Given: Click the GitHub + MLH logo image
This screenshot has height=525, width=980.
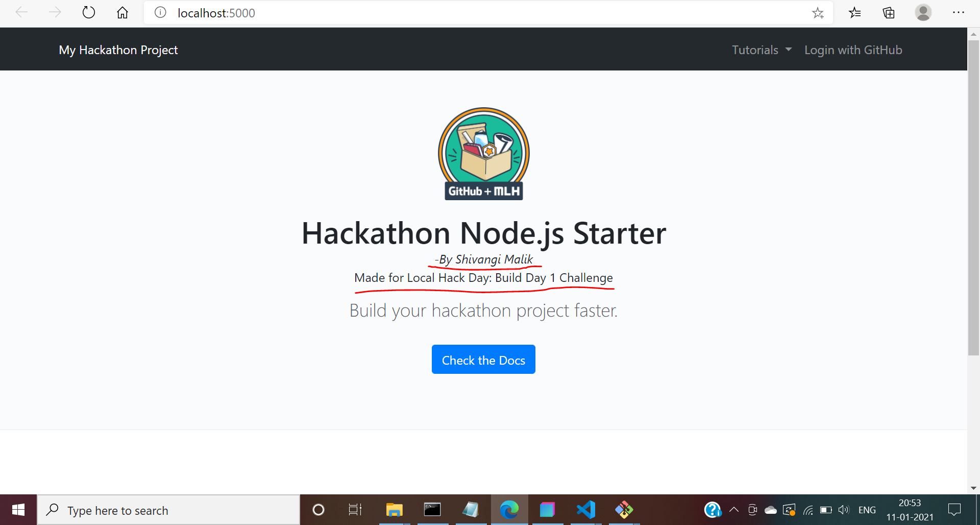Looking at the screenshot, I should tap(484, 153).
